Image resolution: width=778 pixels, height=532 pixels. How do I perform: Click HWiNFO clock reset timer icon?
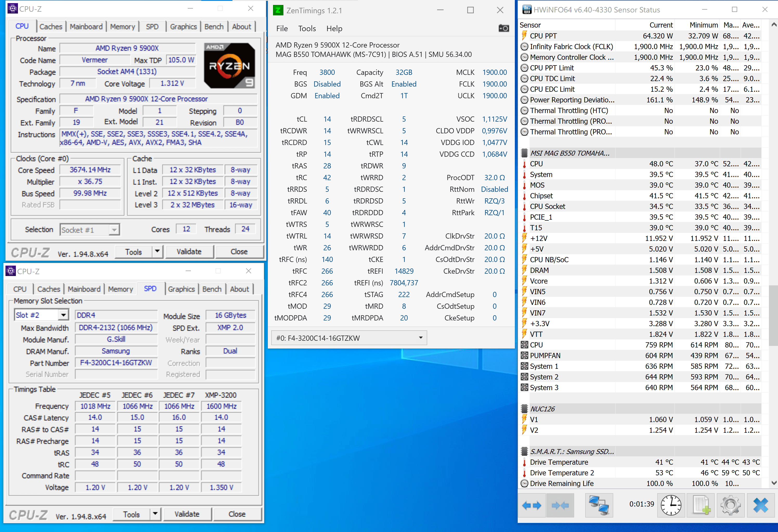click(671, 505)
